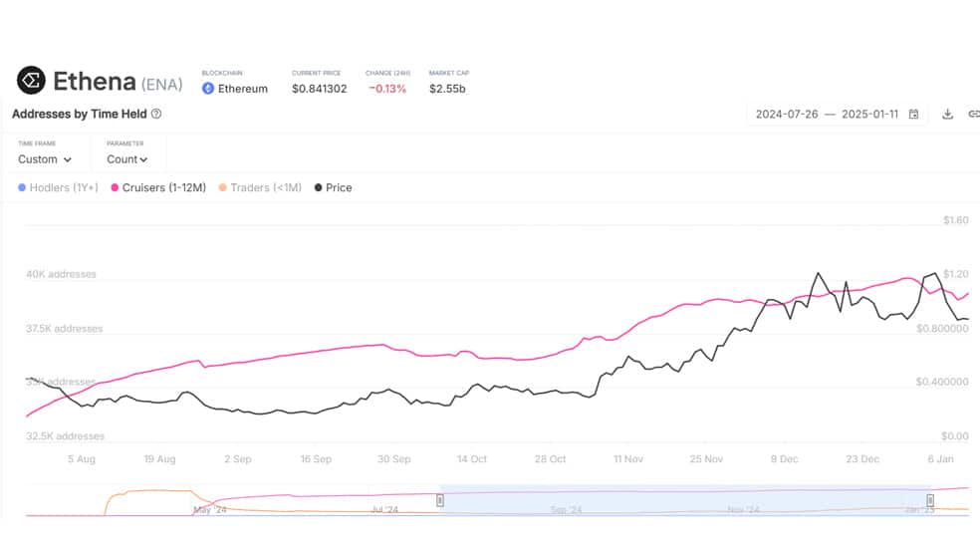Click the $1.60 price axis label

click(956, 220)
